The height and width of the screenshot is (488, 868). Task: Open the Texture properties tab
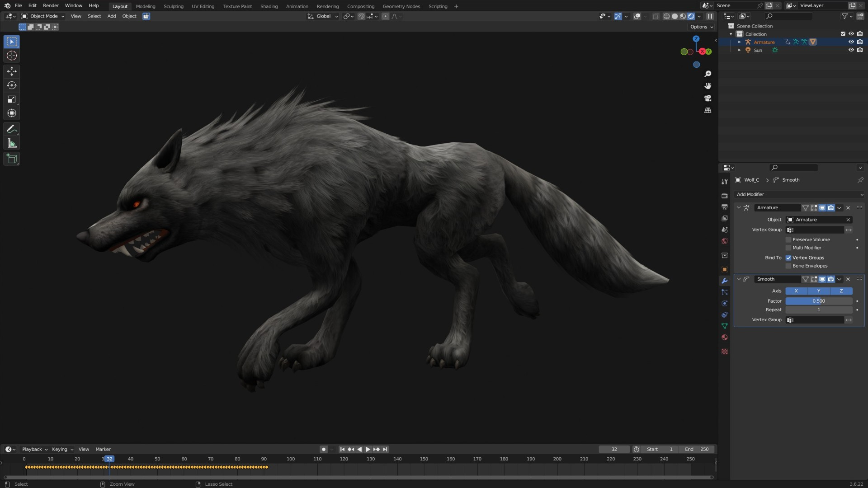coord(725,352)
